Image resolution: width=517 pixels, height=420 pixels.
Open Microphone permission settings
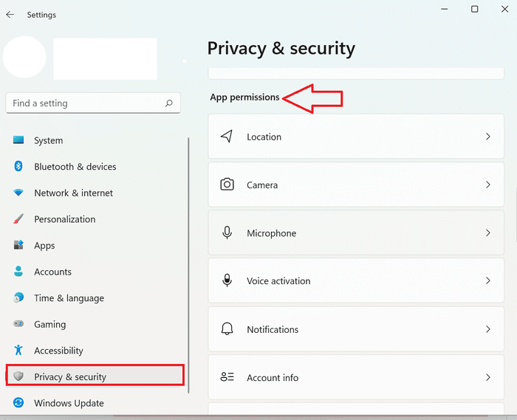pyautogui.click(x=356, y=233)
